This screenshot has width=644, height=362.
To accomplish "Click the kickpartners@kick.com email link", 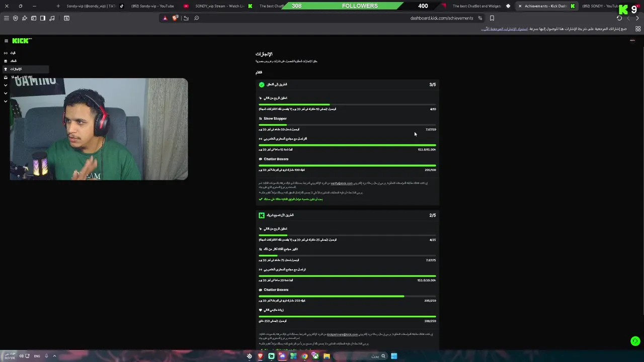I will pos(342,334).
